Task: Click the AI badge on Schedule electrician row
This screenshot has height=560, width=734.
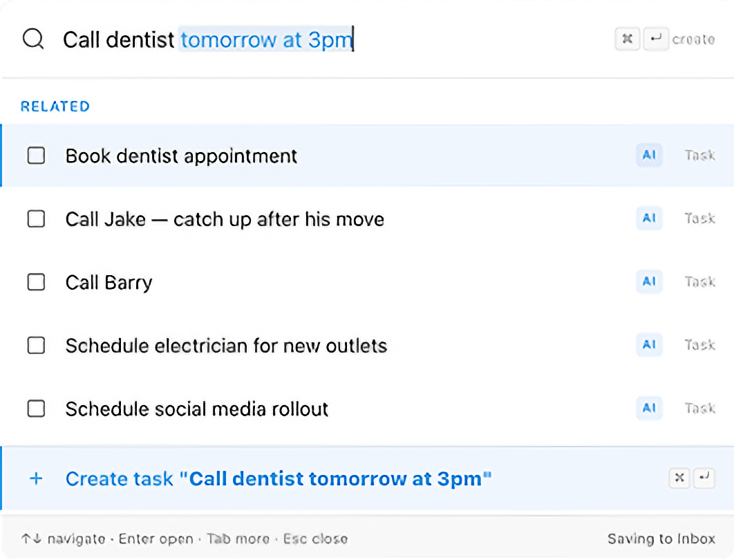Action: tap(648, 345)
